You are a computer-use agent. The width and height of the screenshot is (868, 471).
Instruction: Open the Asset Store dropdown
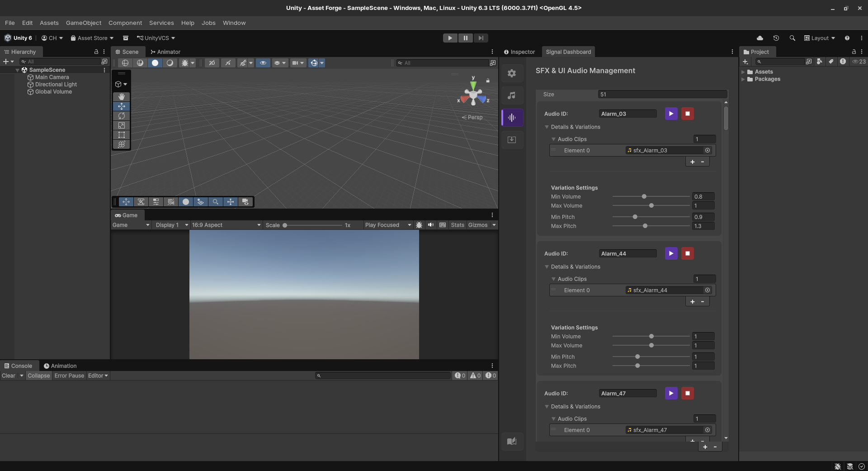92,38
